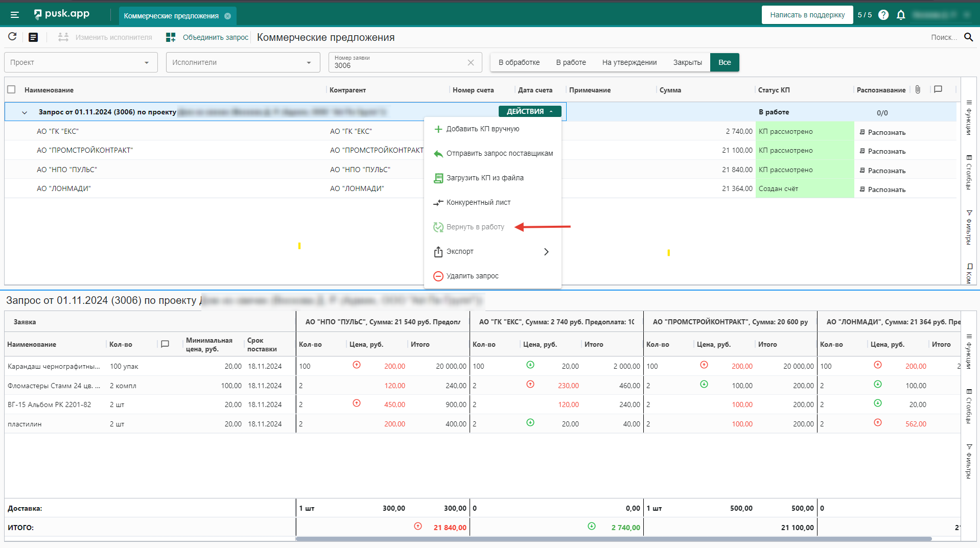
Task: Choose Вернуть в работу
Action: (x=493, y=227)
